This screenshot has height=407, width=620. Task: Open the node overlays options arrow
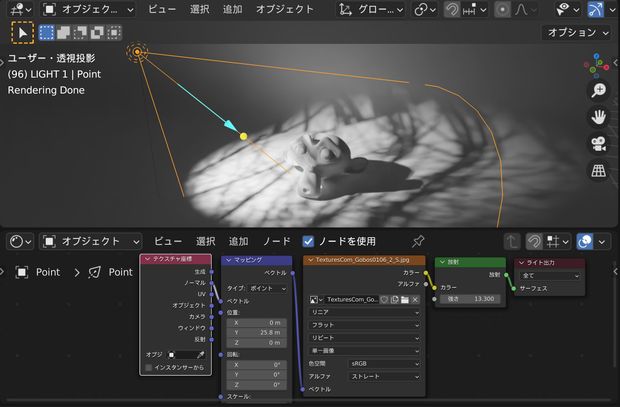pos(601,241)
